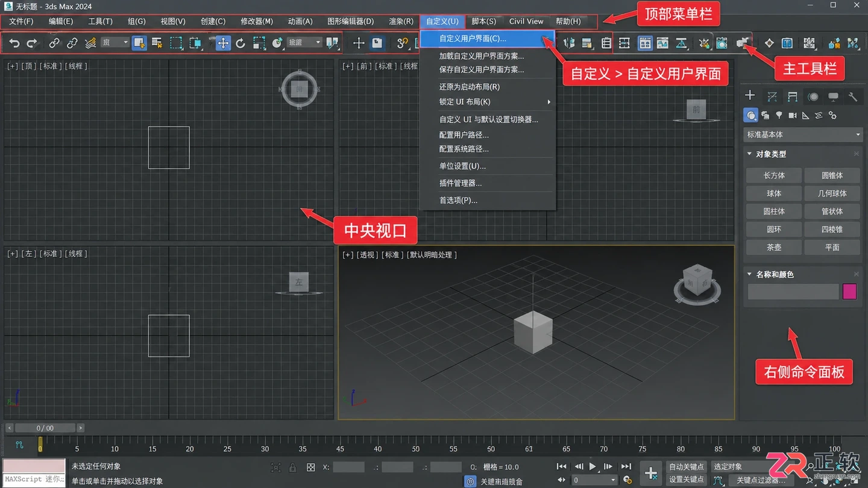868x488 pixels.
Task: Switch to the Utilities wrench tab
Action: (x=852, y=96)
